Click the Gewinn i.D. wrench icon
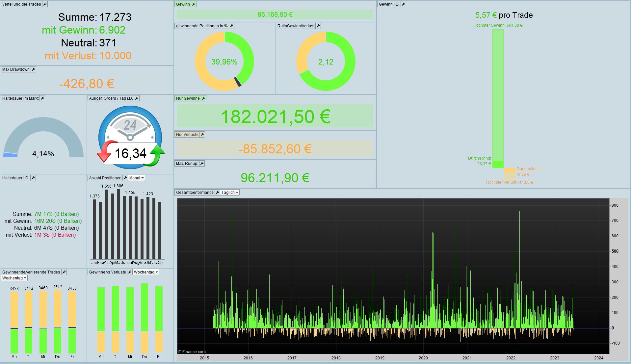This screenshot has height=364, width=631. pos(403,4)
